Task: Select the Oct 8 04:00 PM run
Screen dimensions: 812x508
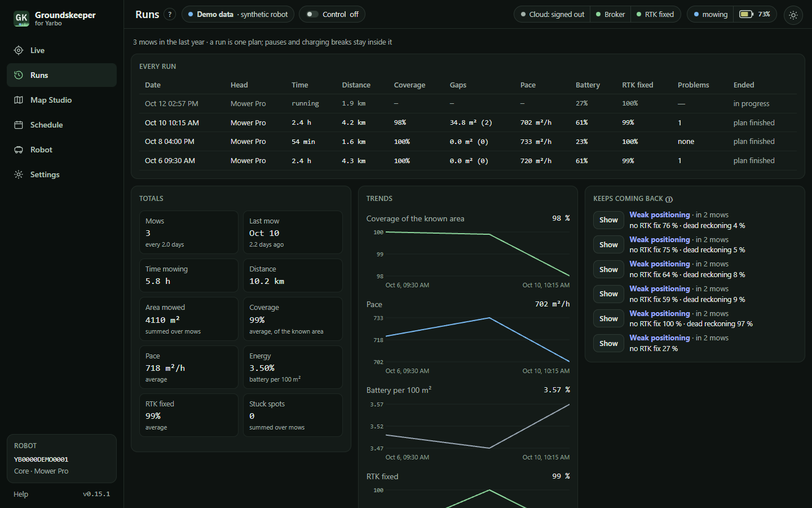Action: tap(467, 142)
